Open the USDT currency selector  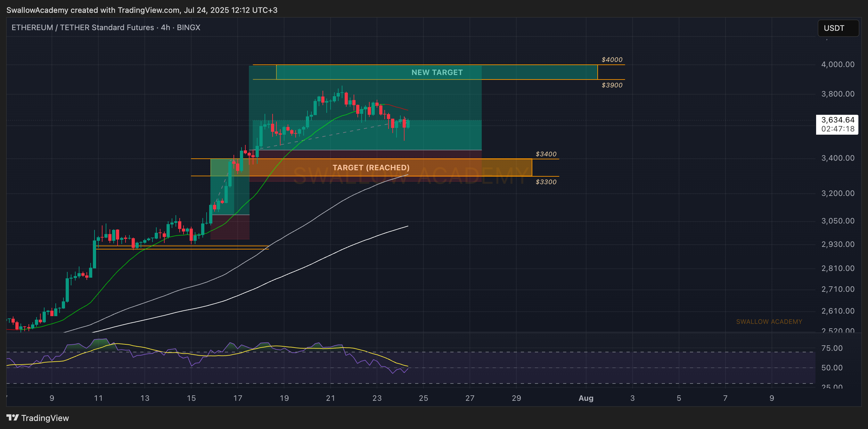838,28
